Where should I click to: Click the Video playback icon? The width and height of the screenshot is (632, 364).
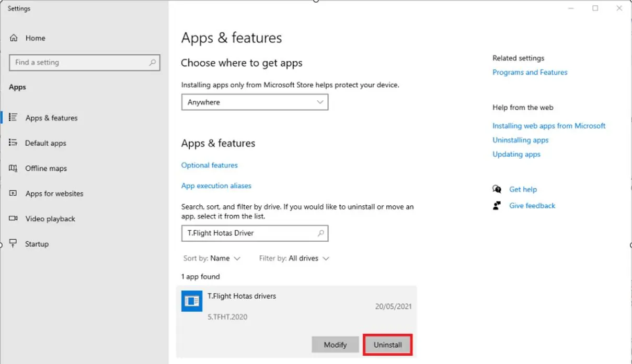(x=14, y=218)
